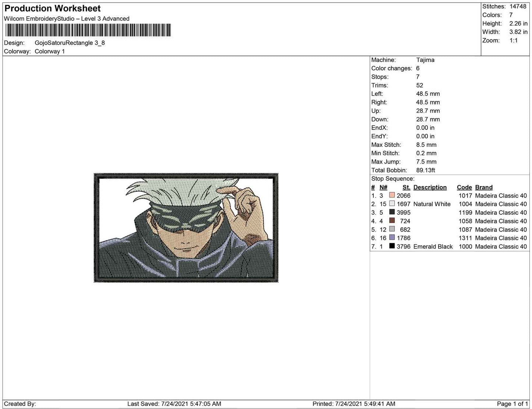This screenshot has width=532, height=409.
Task: Click the Description column header
Action: click(x=430, y=187)
